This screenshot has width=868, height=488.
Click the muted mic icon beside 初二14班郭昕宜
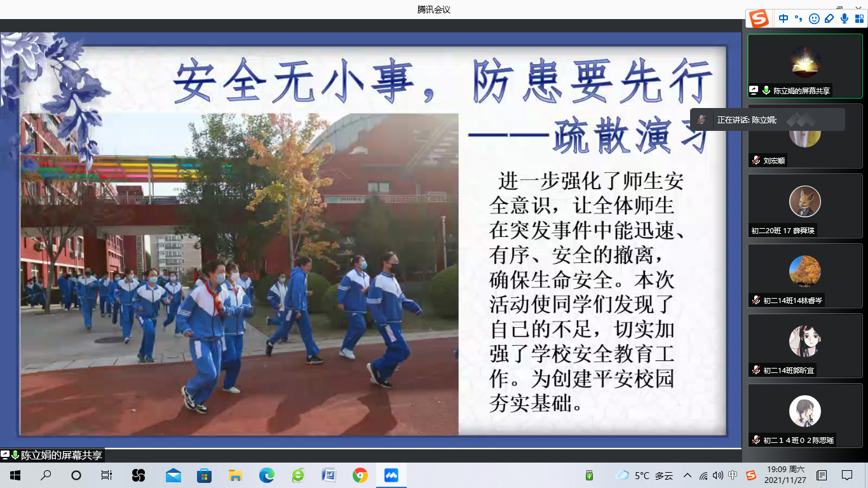(x=756, y=370)
